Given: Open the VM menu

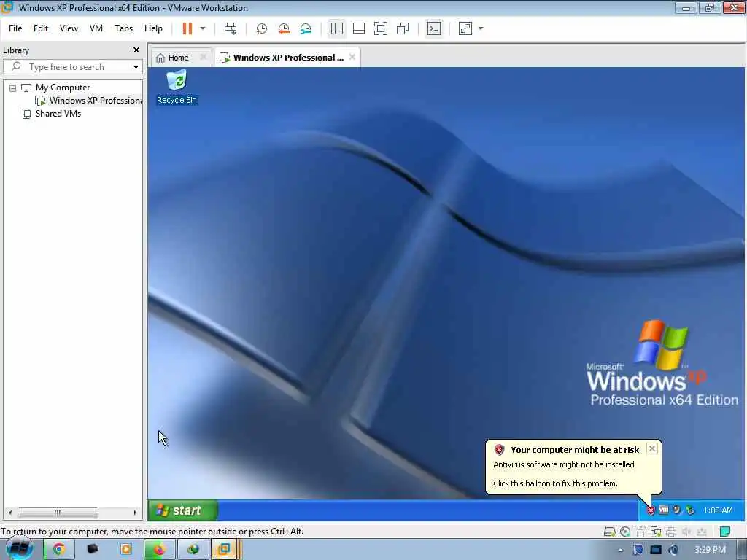Looking at the screenshot, I should 96,28.
